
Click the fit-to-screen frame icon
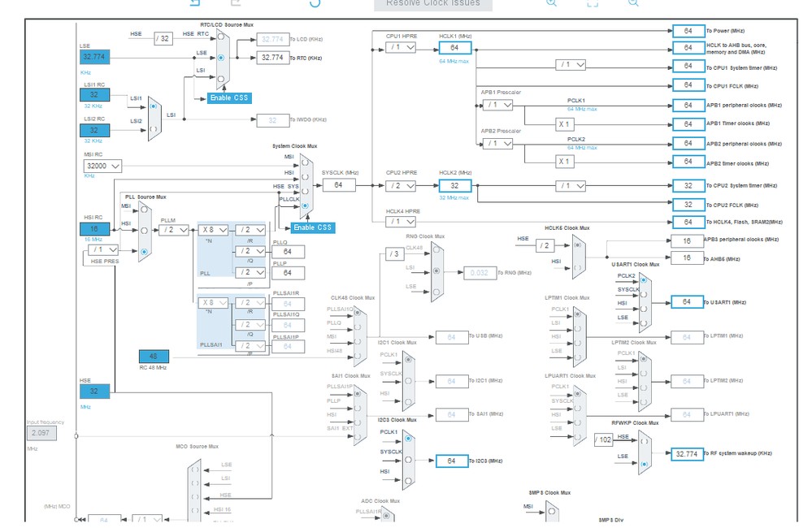[593, 2]
